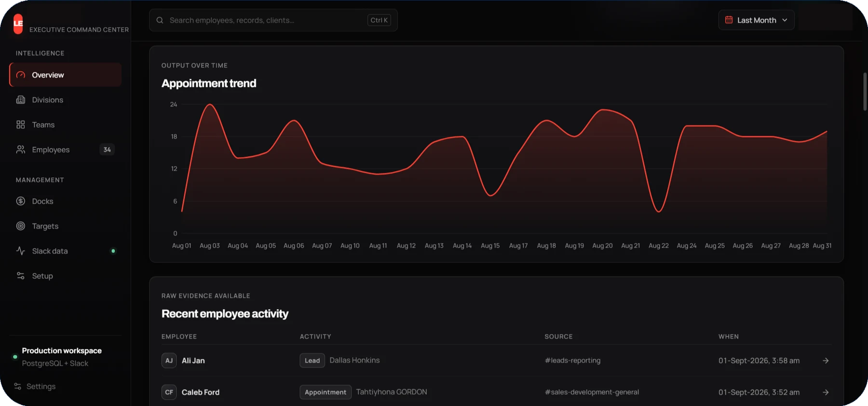The image size is (868, 406).
Task: Click the Targets bullseye icon
Action: click(x=21, y=226)
